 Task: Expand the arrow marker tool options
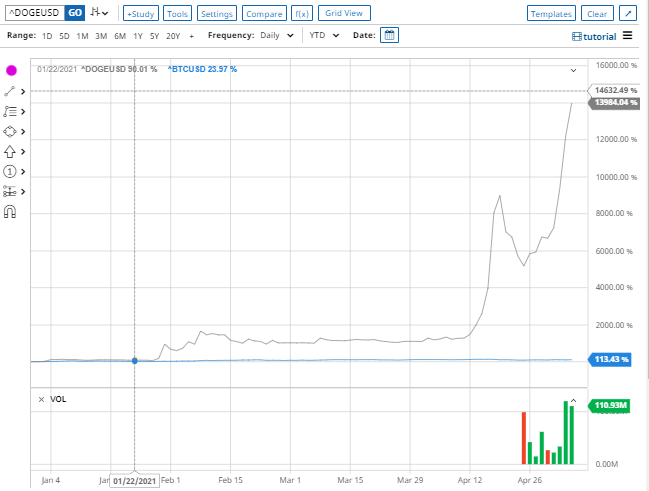(23, 152)
